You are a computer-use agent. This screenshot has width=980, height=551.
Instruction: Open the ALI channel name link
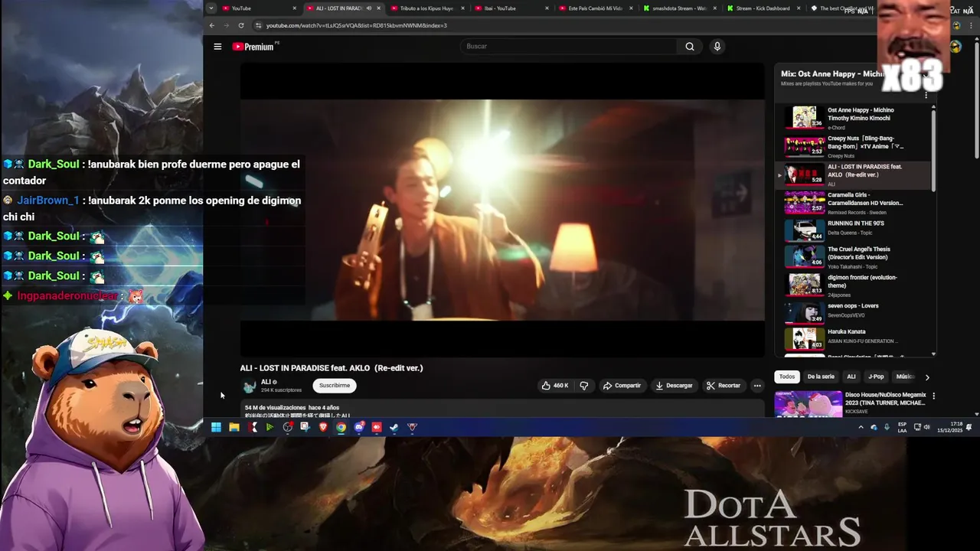coord(266,382)
